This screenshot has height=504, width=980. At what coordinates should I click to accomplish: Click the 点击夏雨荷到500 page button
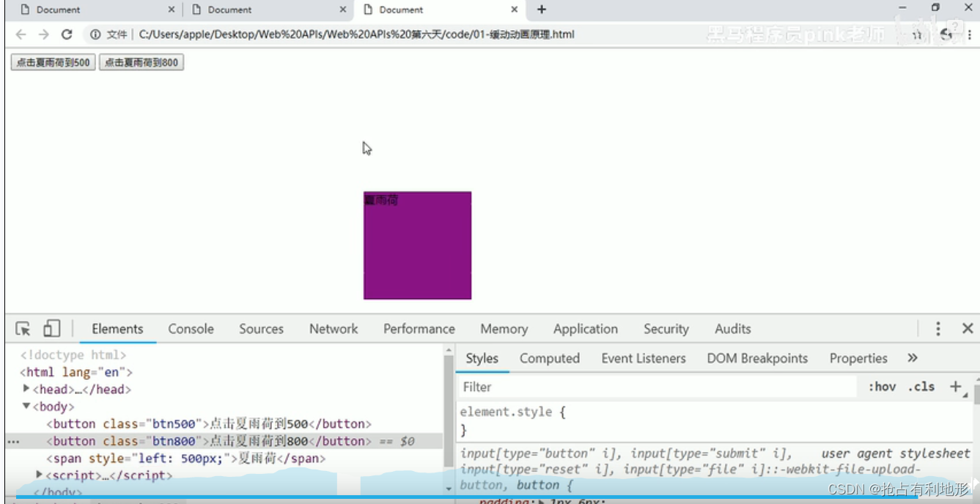[53, 62]
